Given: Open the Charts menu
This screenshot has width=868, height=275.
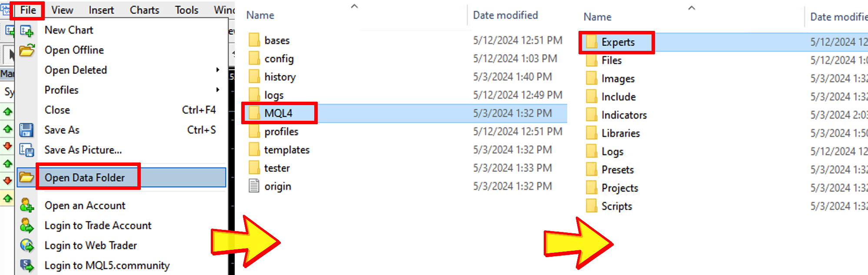Looking at the screenshot, I should (x=144, y=10).
